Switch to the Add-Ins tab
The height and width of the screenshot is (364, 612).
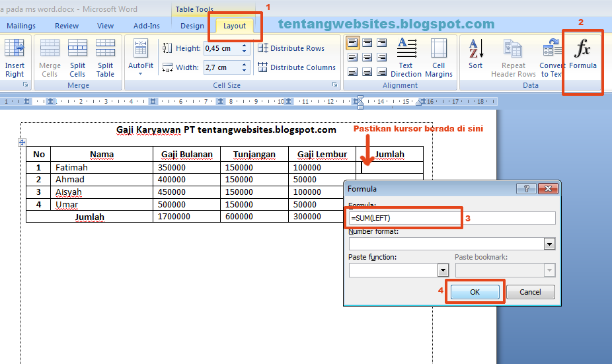coord(147,26)
